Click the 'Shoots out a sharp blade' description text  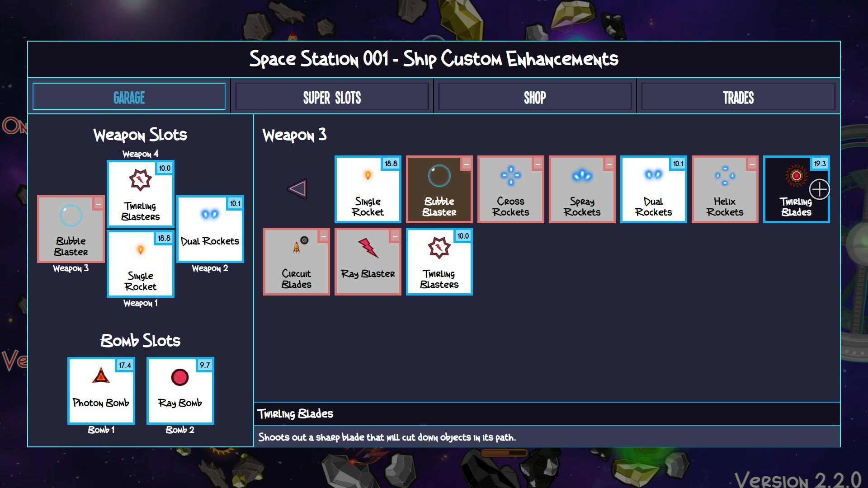tap(387, 437)
